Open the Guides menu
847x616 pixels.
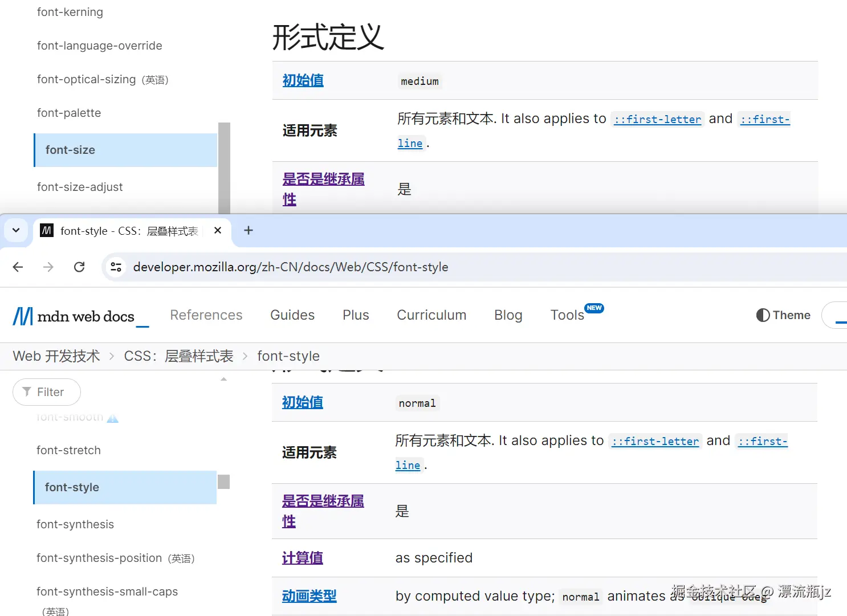point(292,315)
